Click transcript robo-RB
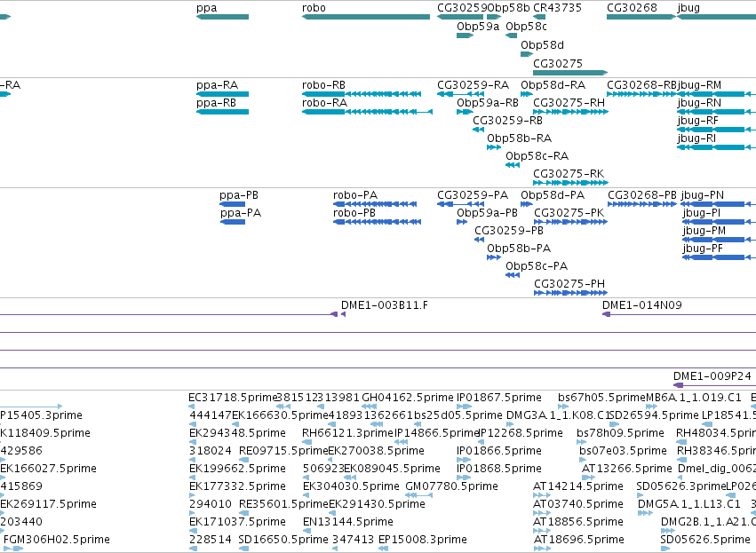 click(362, 94)
